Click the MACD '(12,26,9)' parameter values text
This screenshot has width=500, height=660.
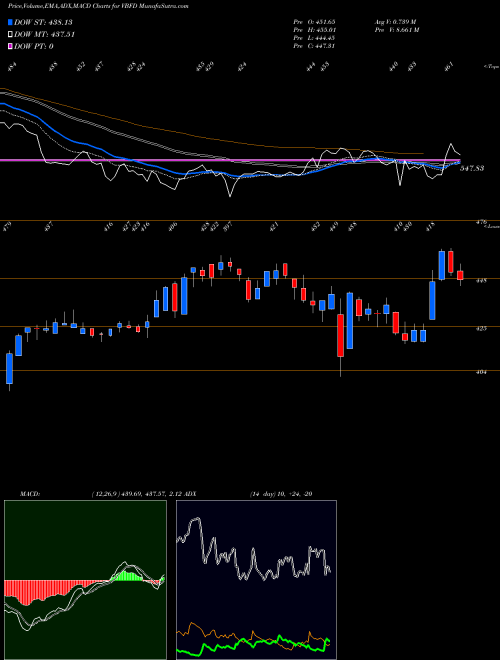pyautogui.click(x=137, y=494)
